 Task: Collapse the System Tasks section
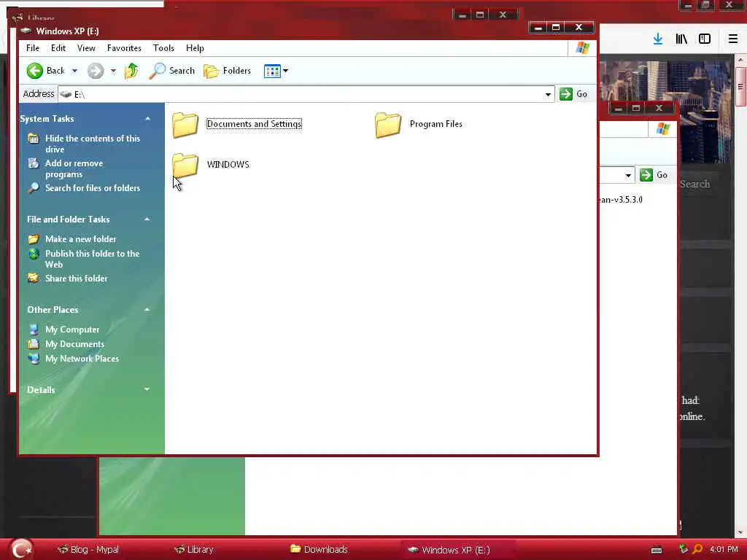point(147,119)
